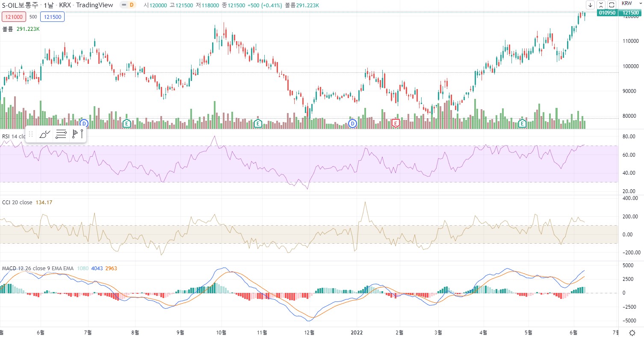Click the 고121500 high price value

180,5
